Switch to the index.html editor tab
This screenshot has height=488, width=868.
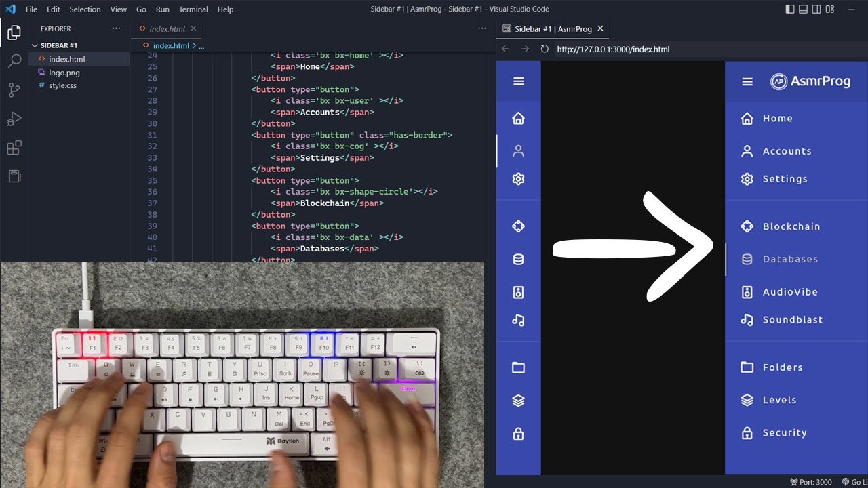(x=167, y=28)
